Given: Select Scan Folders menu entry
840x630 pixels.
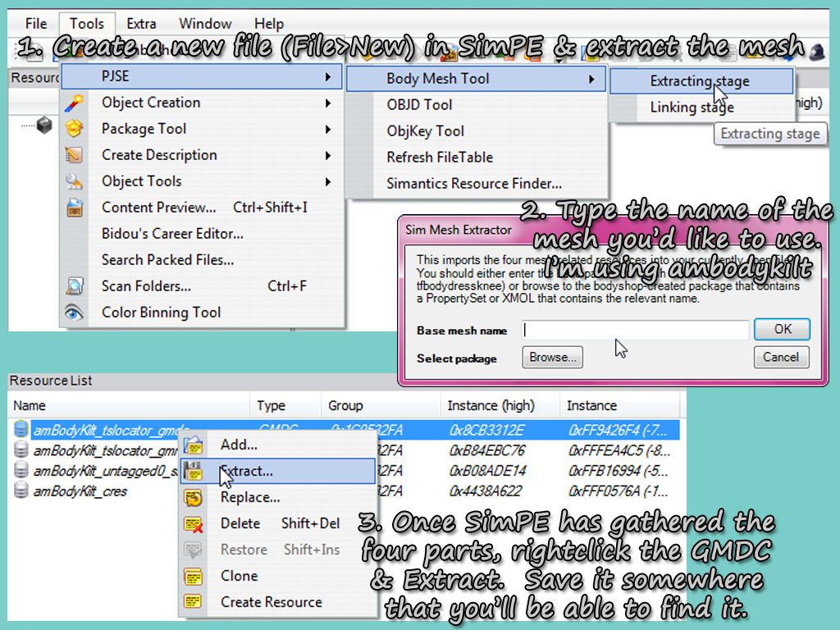Looking at the screenshot, I should (x=202, y=286).
